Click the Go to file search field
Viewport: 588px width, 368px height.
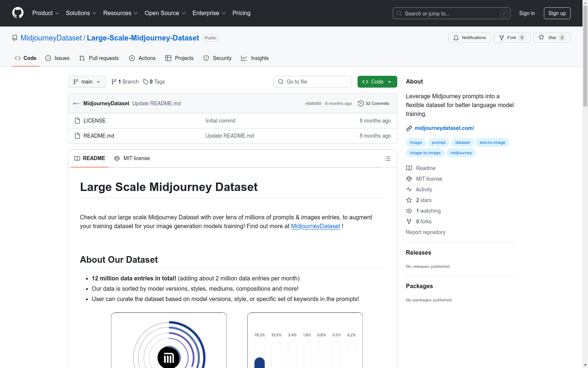312,82
